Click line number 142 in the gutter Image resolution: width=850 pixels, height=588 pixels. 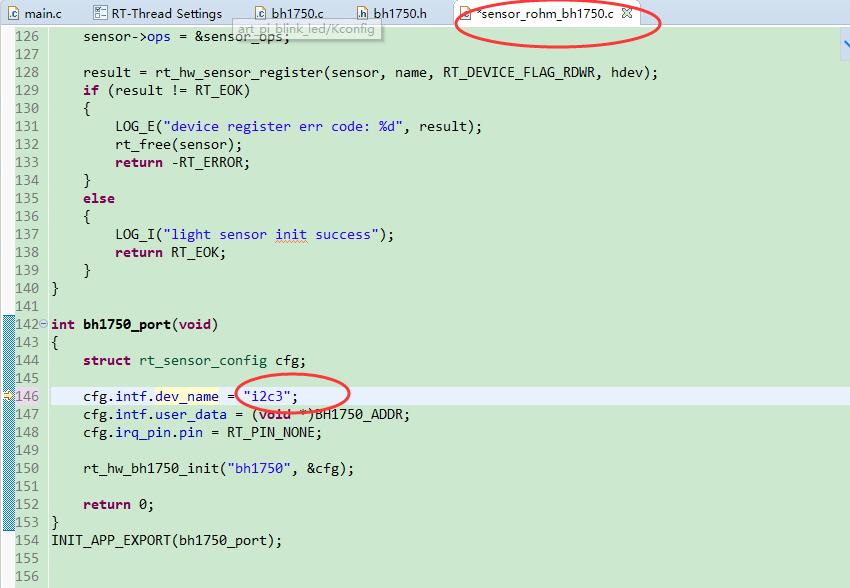coord(27,324)
